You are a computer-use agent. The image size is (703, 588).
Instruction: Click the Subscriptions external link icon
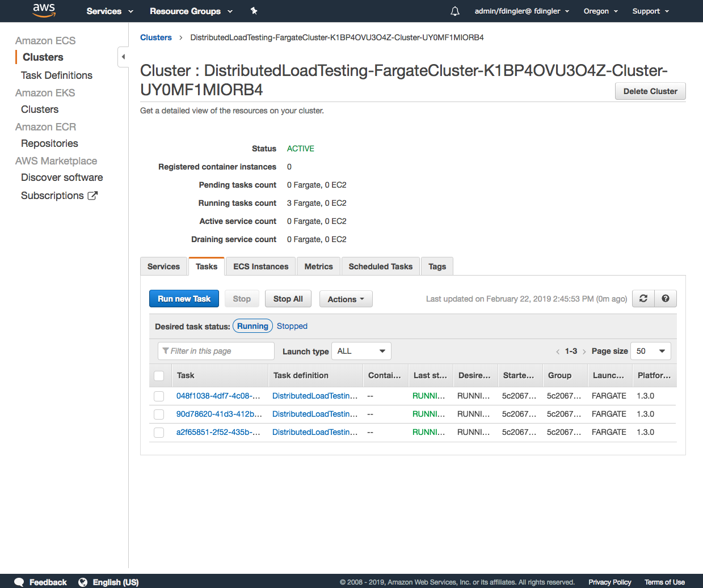pos(92,196)
